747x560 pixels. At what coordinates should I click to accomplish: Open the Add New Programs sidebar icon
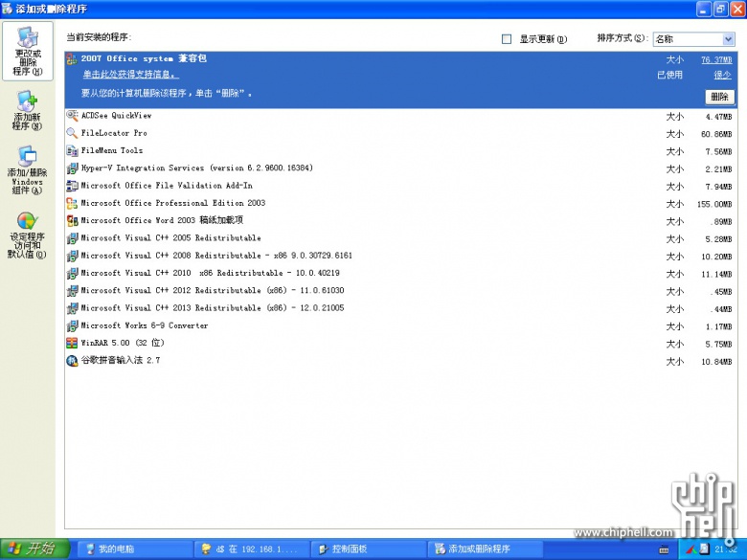[x=27, y=110]
